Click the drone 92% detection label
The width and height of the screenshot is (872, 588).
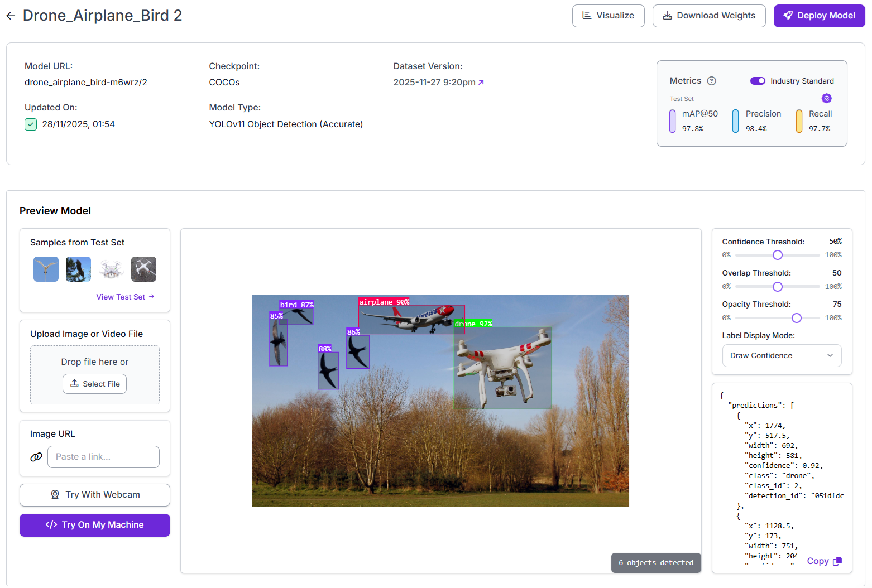473,324
